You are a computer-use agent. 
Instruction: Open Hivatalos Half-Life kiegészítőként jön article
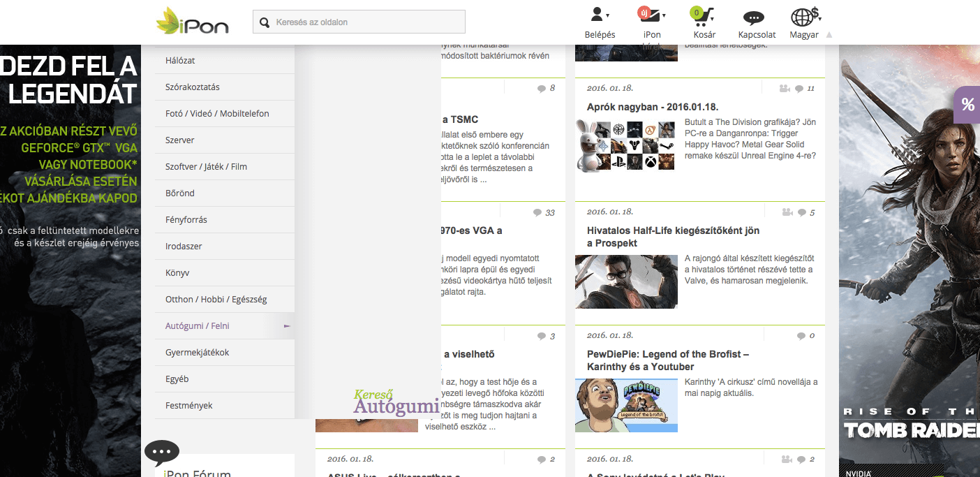click(673, 237)
